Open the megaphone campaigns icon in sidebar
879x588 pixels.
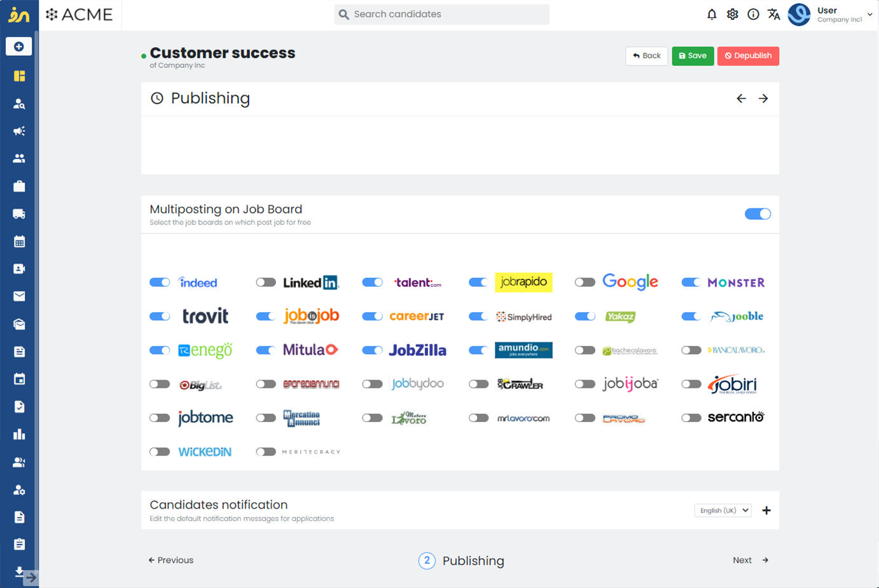(19, 131)
